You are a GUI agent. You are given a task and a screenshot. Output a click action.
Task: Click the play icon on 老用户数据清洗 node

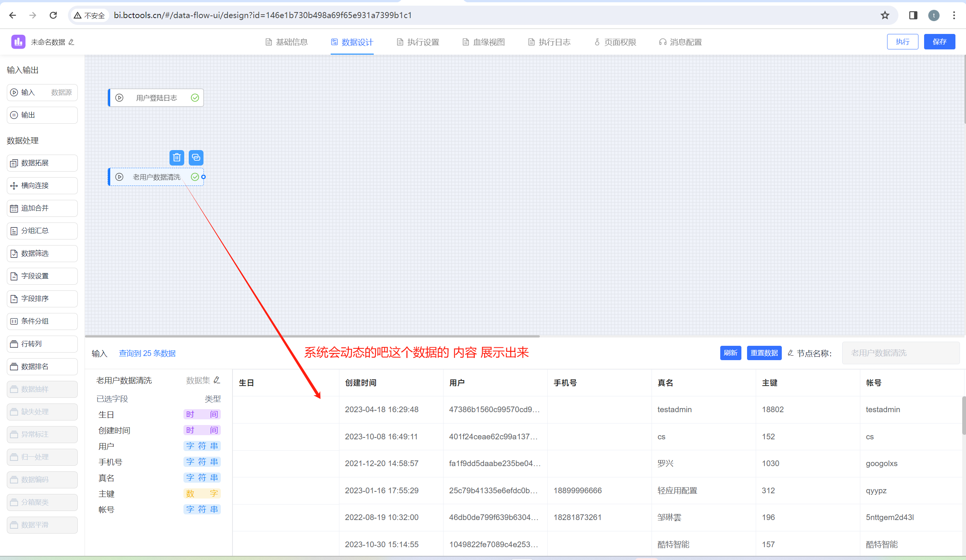point(119,176)
